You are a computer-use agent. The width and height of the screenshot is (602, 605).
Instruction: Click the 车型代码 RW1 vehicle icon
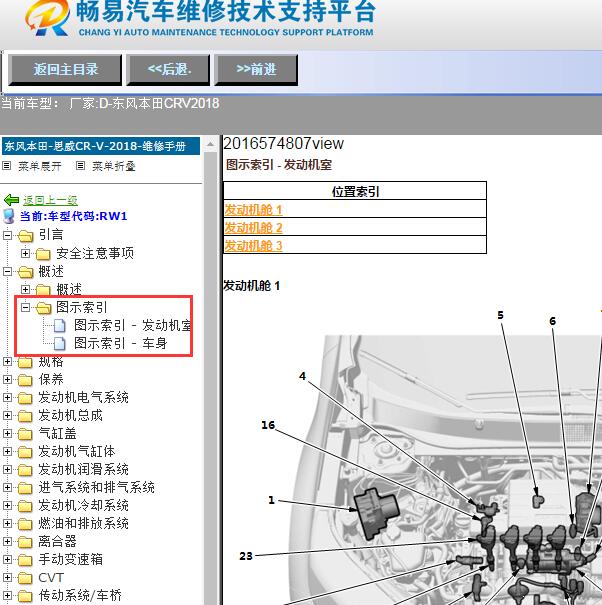[x=8, y=216]
